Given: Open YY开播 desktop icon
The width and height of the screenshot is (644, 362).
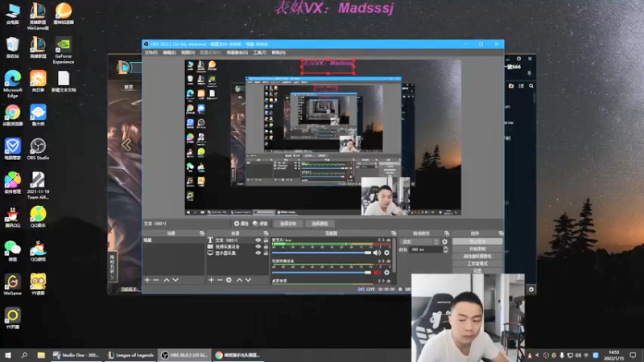Looking at the screenshot, I should (x=13, y=319).
